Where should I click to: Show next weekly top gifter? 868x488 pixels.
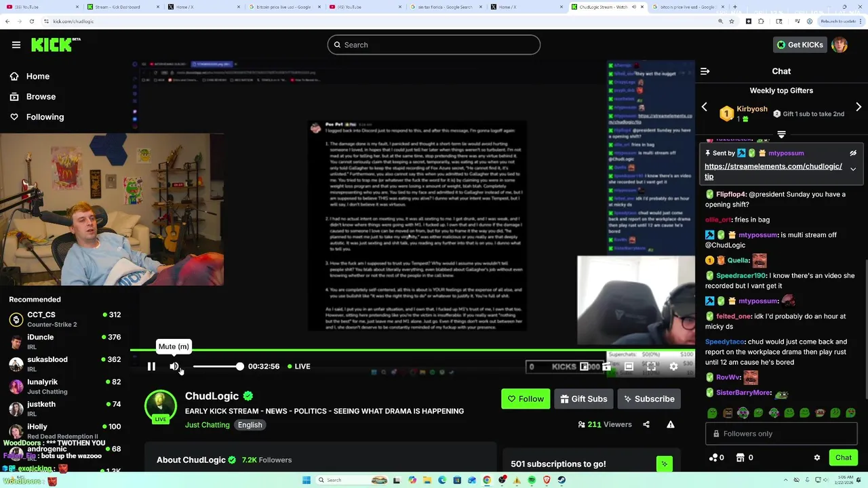coord(859,107)
